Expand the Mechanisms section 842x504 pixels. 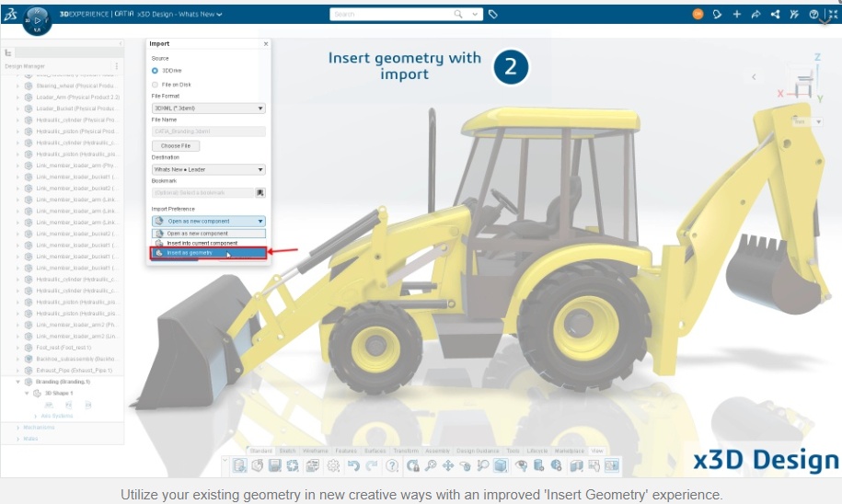(x=17, y=428)
